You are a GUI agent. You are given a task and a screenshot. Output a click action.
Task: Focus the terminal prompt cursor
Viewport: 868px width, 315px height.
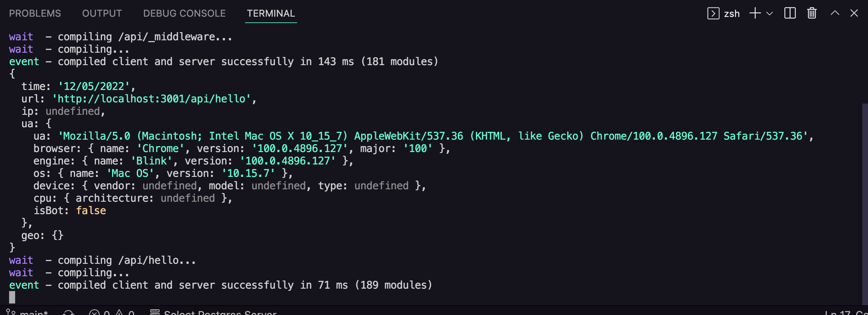[x=12, y=297]
